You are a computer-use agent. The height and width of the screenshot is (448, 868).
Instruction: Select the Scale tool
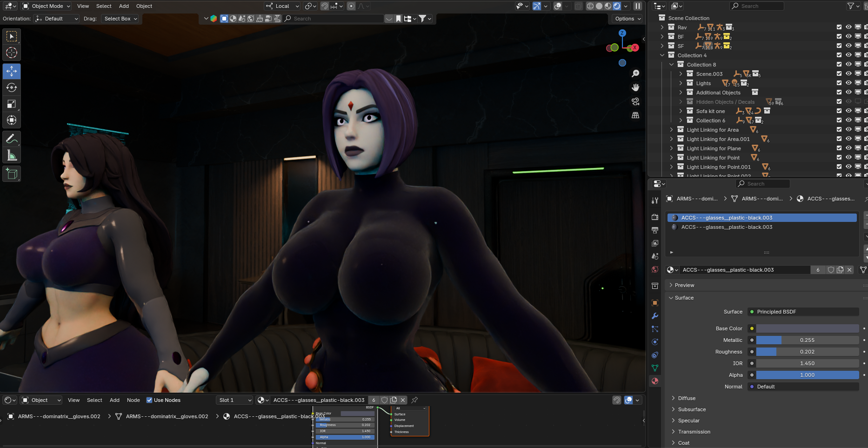pos(12,104)
